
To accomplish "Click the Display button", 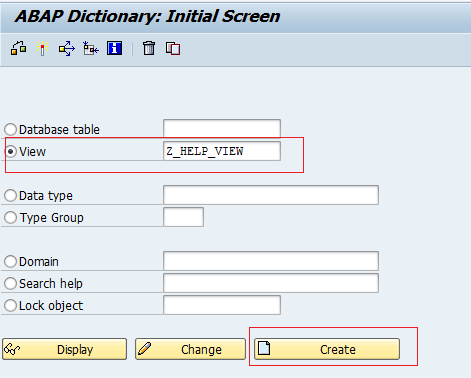I will pos(65,349).
